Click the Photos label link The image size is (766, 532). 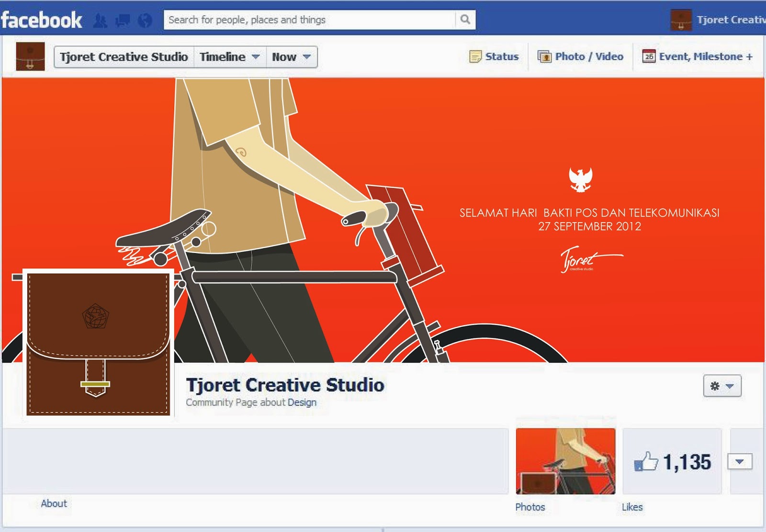530,507
